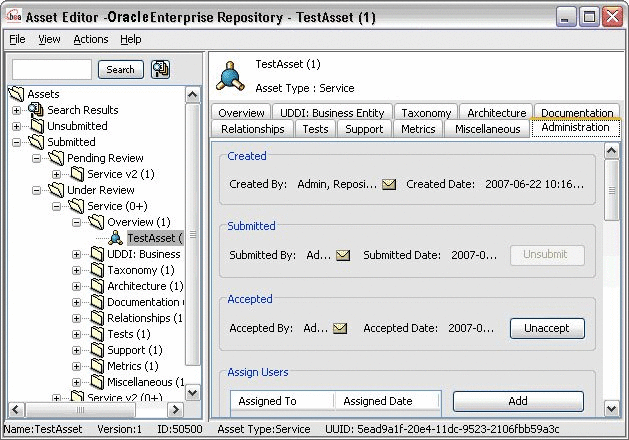Expand the Service v2 (1) node
This screenshot has height=440, width=629.
[x=57, y=174]
